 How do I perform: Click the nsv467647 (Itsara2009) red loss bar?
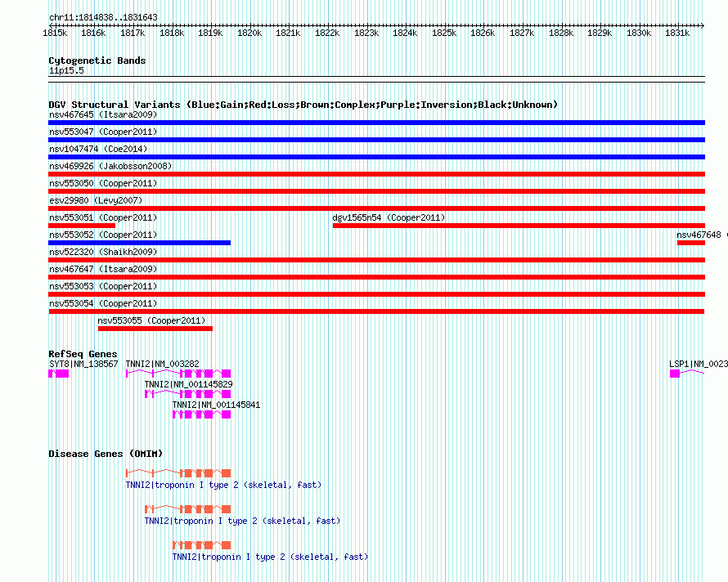coord(376,277)
